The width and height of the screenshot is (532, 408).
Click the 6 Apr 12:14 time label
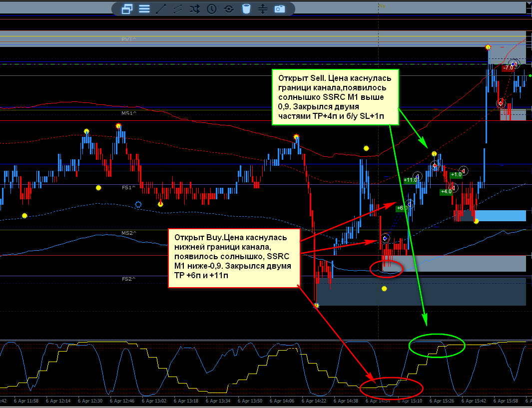(x=59, y=401)
